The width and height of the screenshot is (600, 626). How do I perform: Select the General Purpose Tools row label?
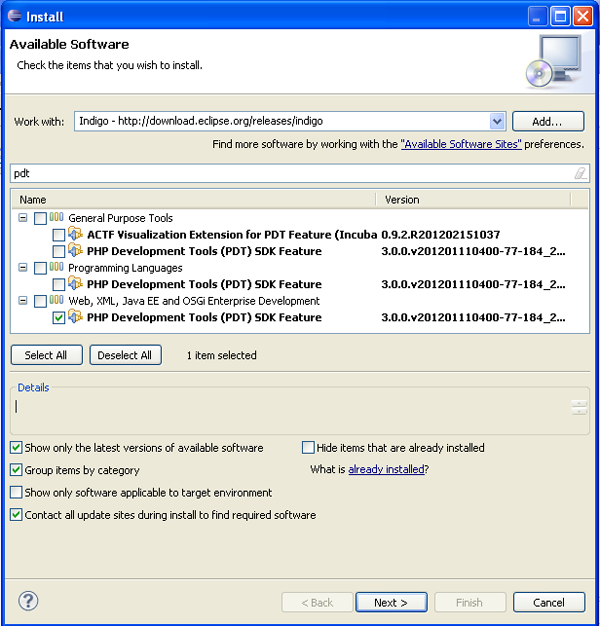coord(120,218)
